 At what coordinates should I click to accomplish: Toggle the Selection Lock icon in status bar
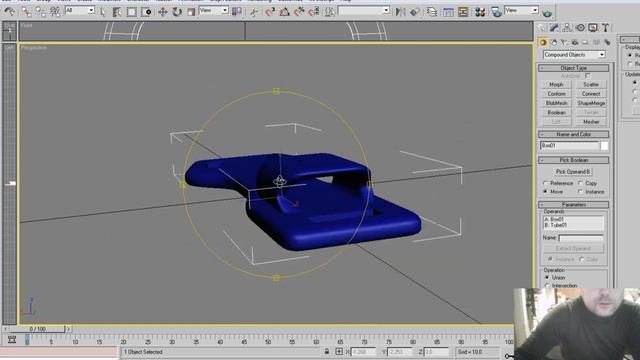[x=327, y=351]
